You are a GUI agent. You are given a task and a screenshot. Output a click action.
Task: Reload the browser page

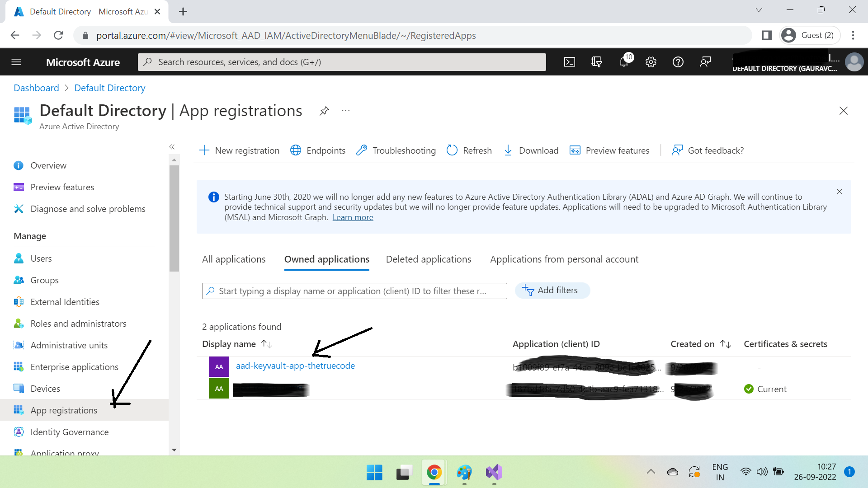click(x=58, y=35)
